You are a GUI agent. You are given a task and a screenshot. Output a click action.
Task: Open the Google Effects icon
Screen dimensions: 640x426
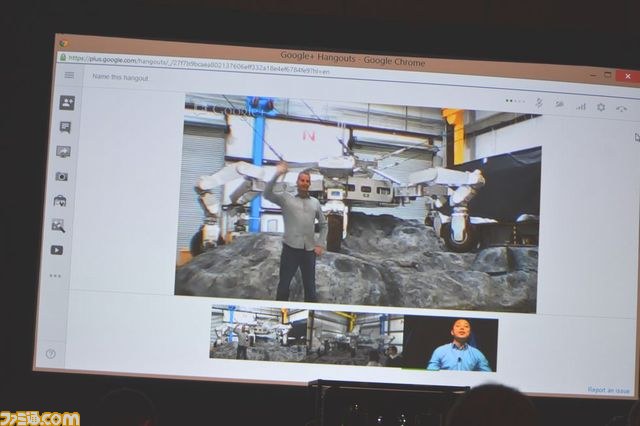pos(58,225)
